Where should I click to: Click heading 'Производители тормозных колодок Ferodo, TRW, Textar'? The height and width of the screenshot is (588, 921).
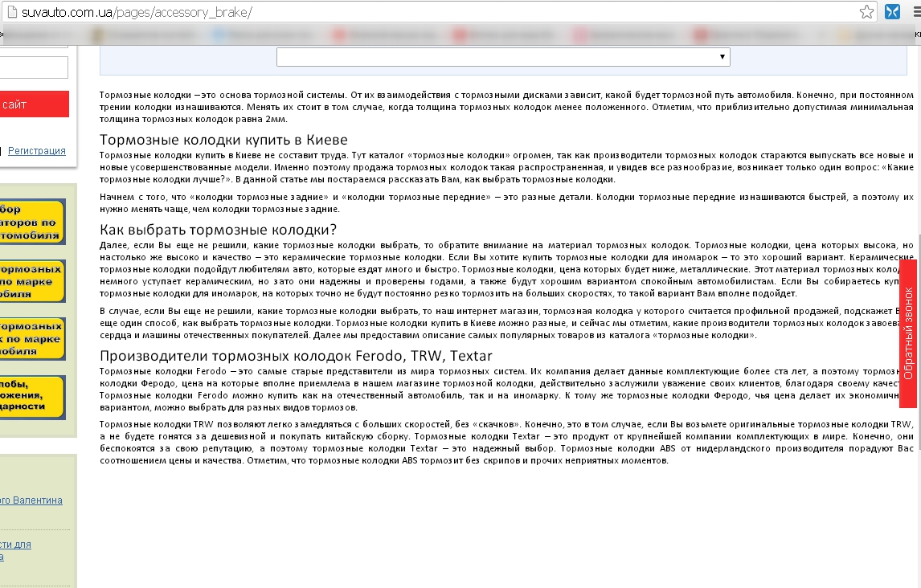(x=296, y=356)
